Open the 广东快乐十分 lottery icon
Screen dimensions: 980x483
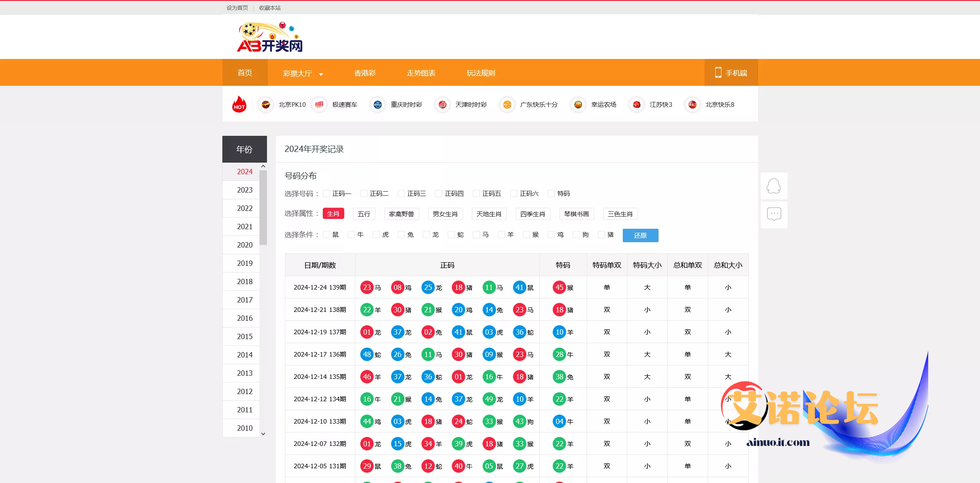click(507, 105)
